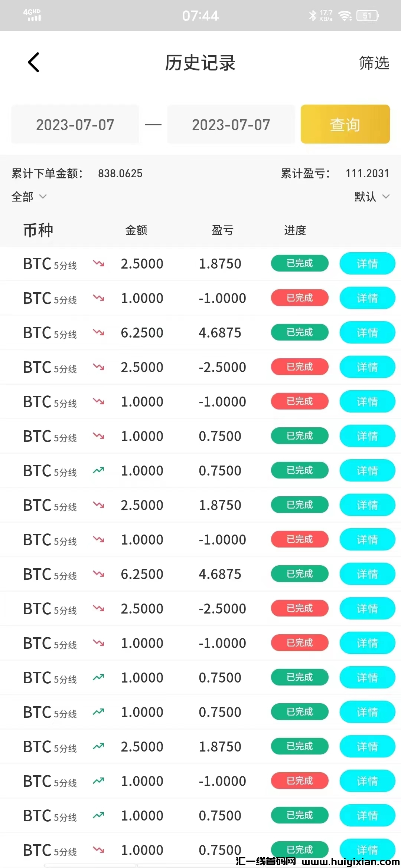Image resolution: width=401 pixels, height=868 pixels.
Task: Click the downtrend arrow in the bottom BTC row
Action: coord(98,849)
